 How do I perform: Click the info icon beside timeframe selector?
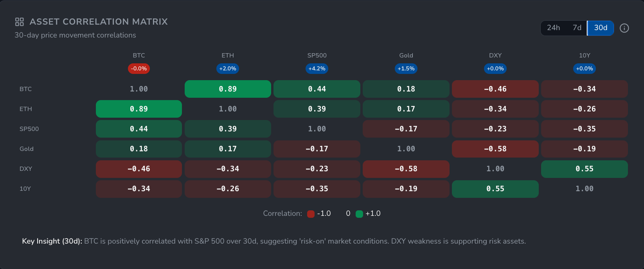point(624,28)
